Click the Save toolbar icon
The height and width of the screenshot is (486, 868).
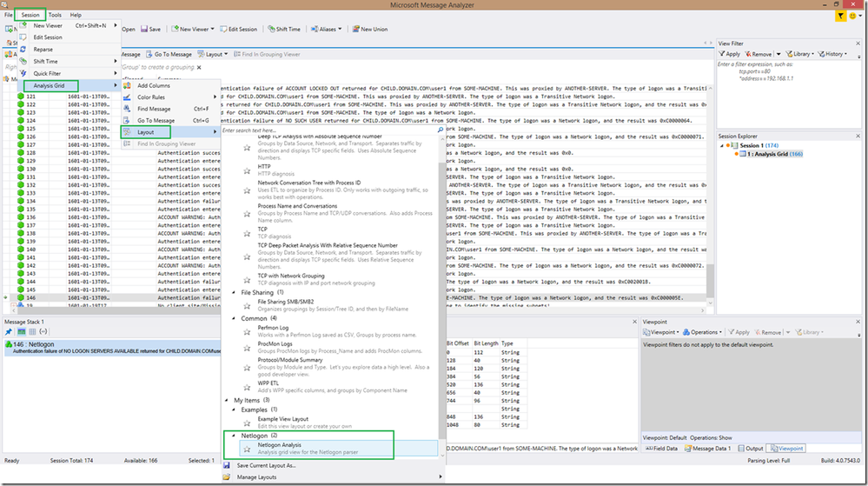pos(144,29)
